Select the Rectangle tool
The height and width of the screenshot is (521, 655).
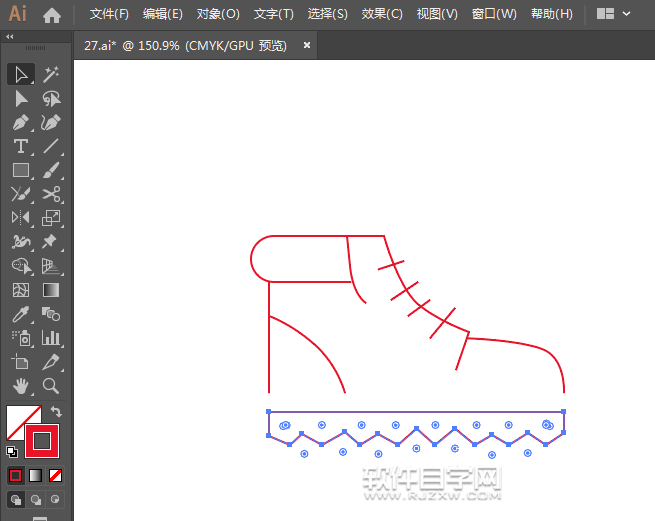point(21,170)
